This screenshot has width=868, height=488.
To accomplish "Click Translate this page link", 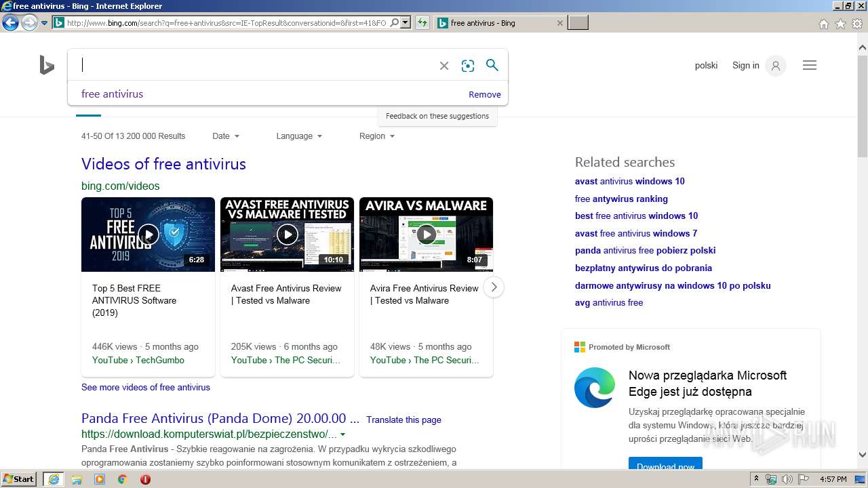I will (x=403, y=420).
